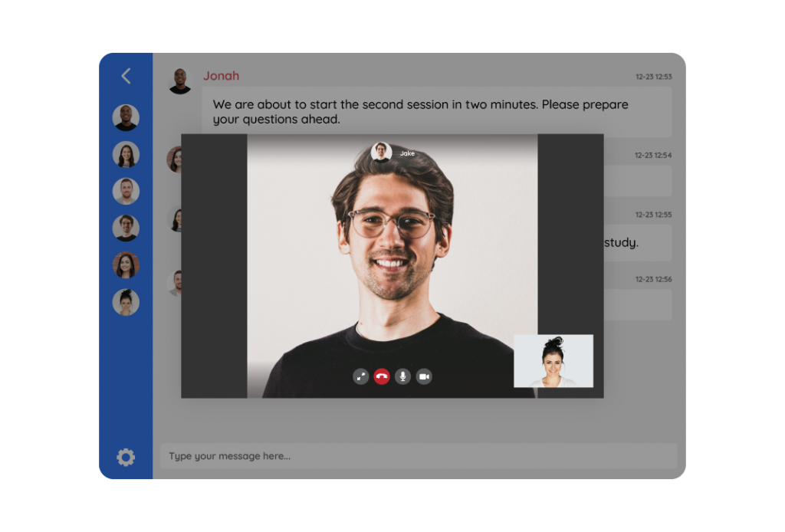Open your self-view thumbnail
Image resolution: width=785 pixels, height=532 pixels.
coord(554,361)
